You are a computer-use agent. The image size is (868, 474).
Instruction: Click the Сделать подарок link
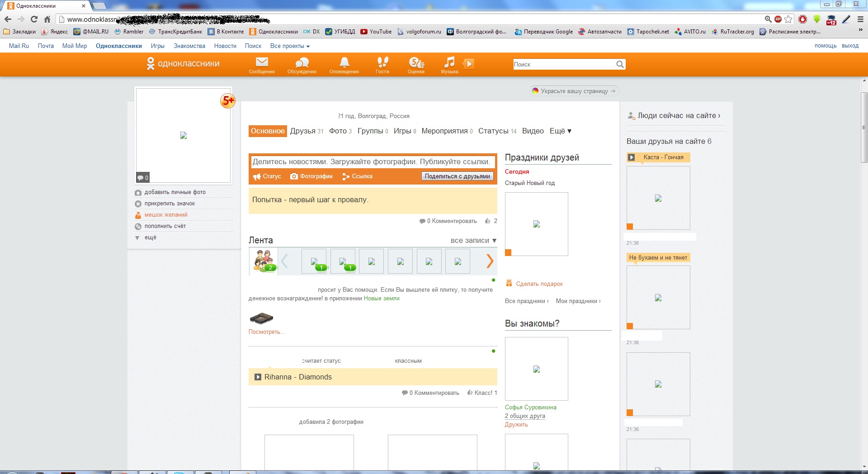tap(539, 284)
